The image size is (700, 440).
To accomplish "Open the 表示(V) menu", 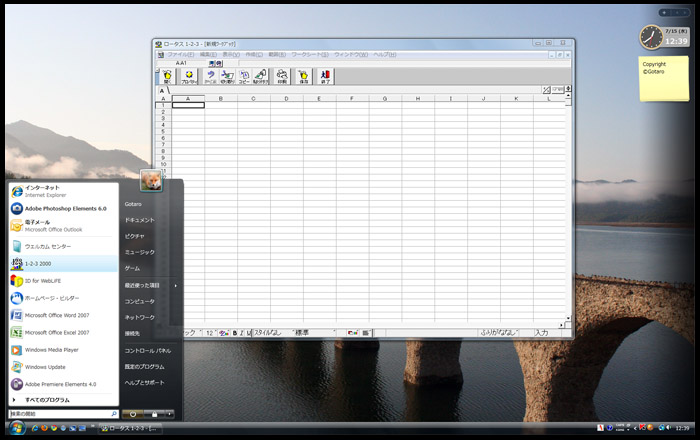I will tap(231, 54).
